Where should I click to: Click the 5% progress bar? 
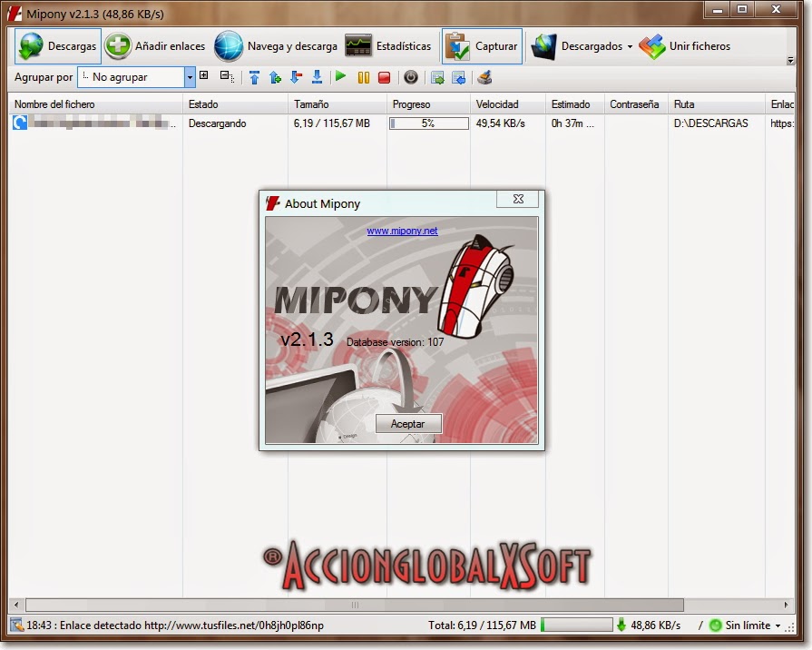(429, 123)
